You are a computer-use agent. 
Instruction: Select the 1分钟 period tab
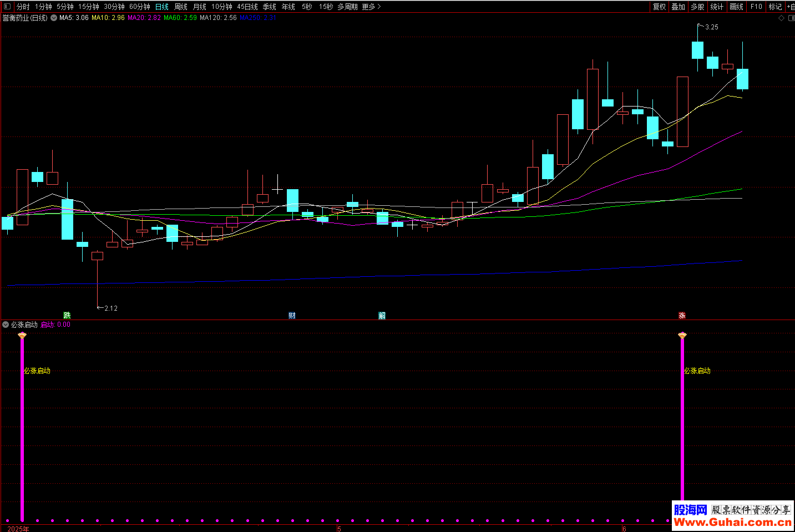(x=43, y=7)
